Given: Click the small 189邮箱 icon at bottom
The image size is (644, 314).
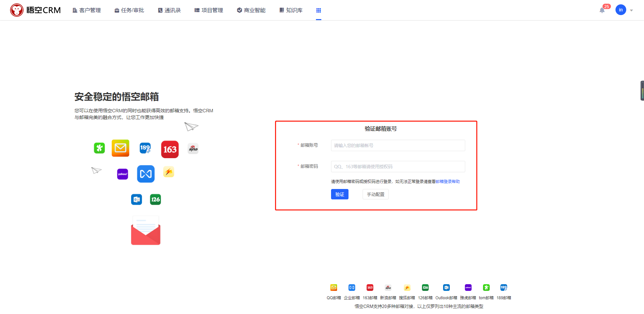Looking at the screenshot, I should coord(504,288).
